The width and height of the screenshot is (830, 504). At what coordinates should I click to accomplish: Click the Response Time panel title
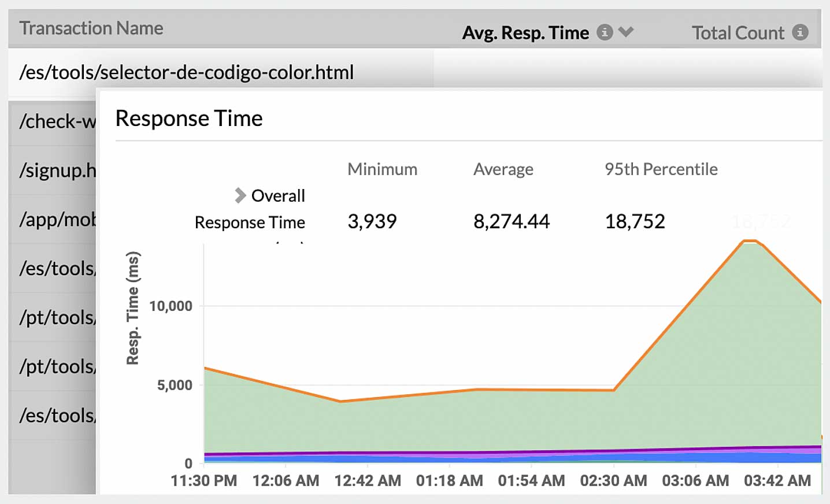(188, 118)
